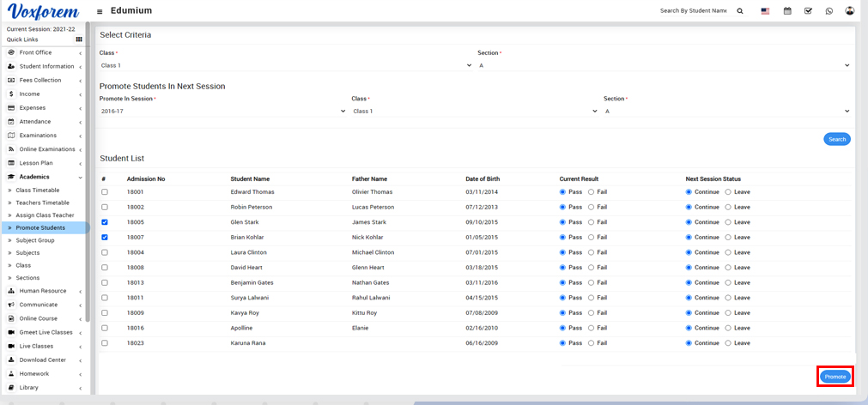The width and height of the screenshot is (868, 405).
Task: Uncheck the Glen Stark row checkbox
Action: pos(105,222)
